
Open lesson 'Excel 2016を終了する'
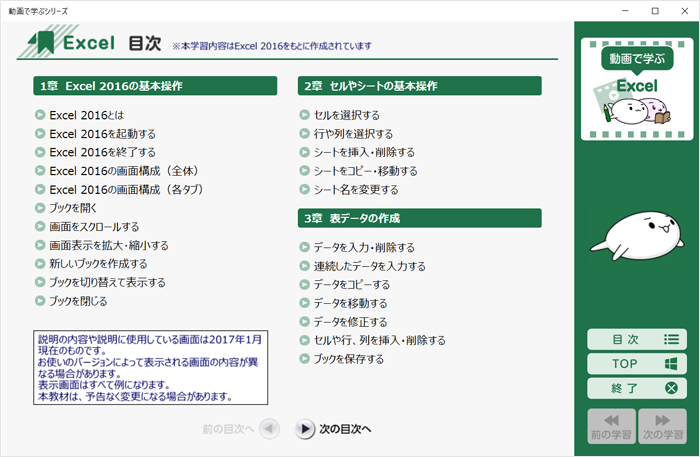coord(96,153)
